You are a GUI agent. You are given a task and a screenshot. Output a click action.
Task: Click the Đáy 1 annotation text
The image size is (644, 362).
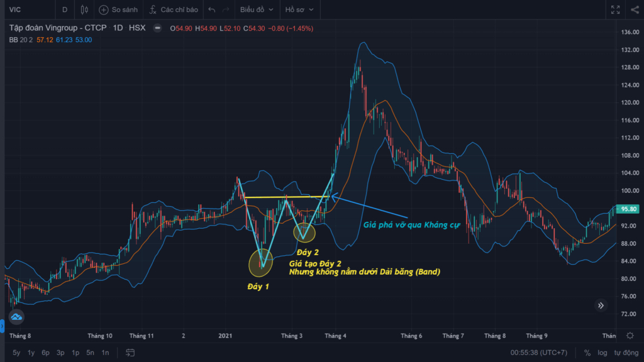[x=258, y=287]
